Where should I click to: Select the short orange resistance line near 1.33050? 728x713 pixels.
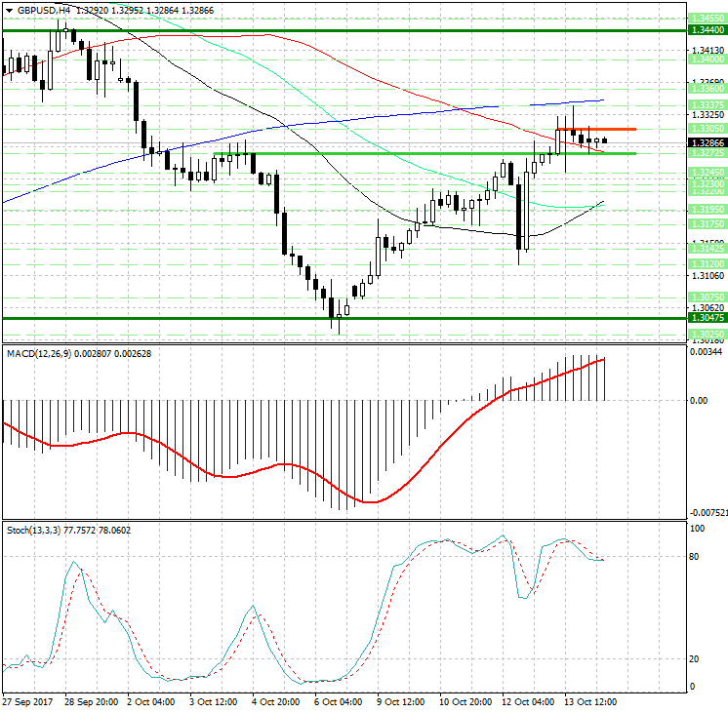597,129
